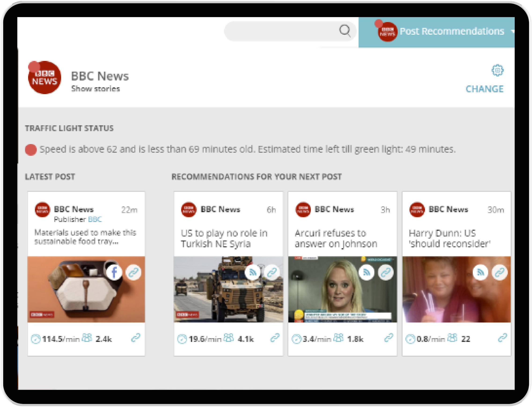This screenshot has width=532, height=407.
Task: Click the Facebook icon on the food tray post
Action: pyautogui.click(x=114, y=272)
